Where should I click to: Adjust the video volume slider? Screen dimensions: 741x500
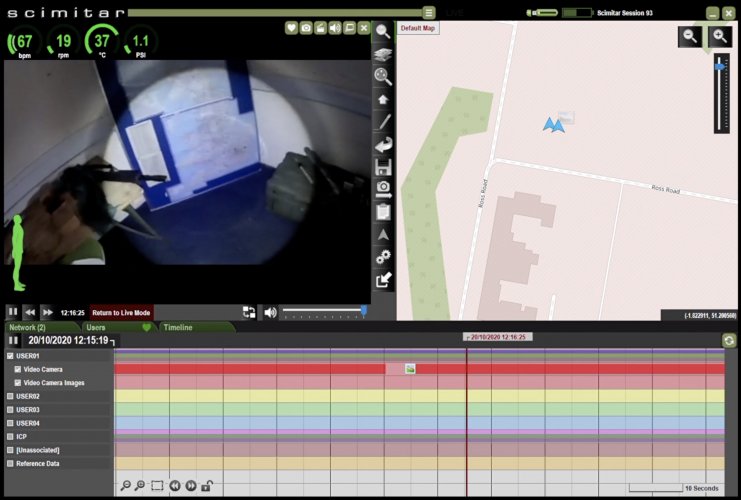pyautogui.click(x=322, y=312)
